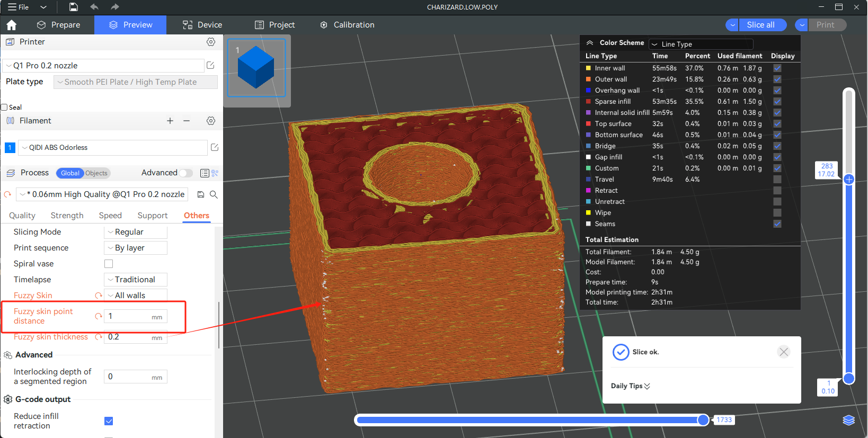Screen dimensions: 868x438
Task: Expand Daily Tips in the notification
Action: (630, 386)
